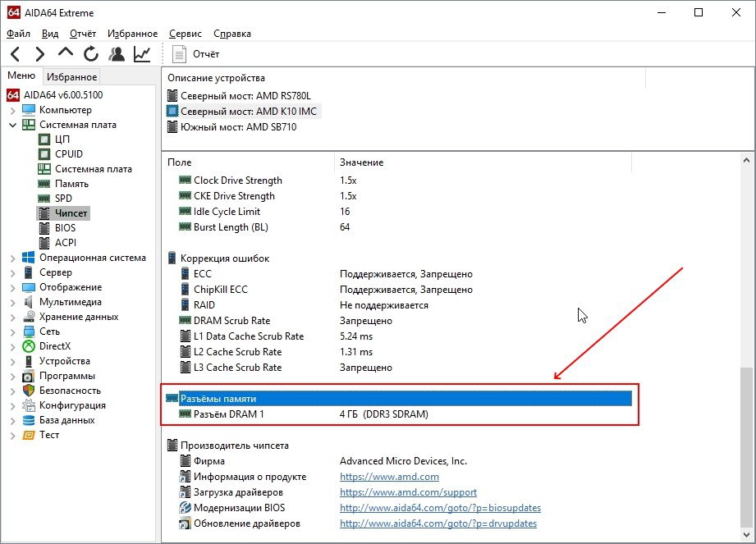756x544 pixels.
Task: Open the Память tree item
Action: [x=72, y=184]
